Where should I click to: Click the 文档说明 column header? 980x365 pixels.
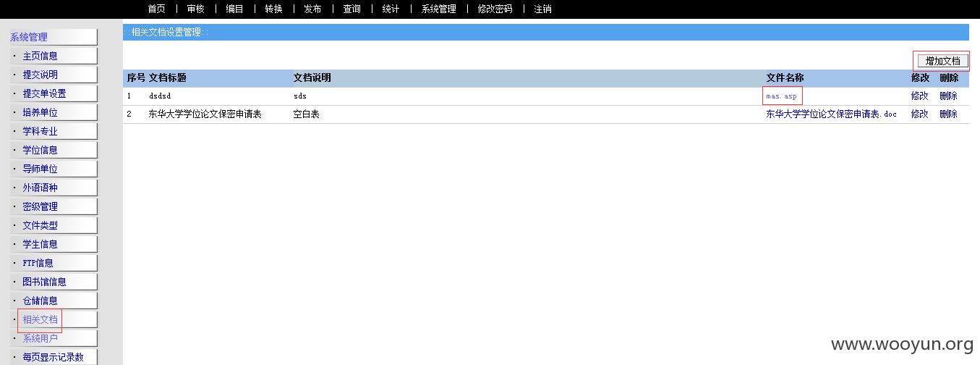coord(312,77)
